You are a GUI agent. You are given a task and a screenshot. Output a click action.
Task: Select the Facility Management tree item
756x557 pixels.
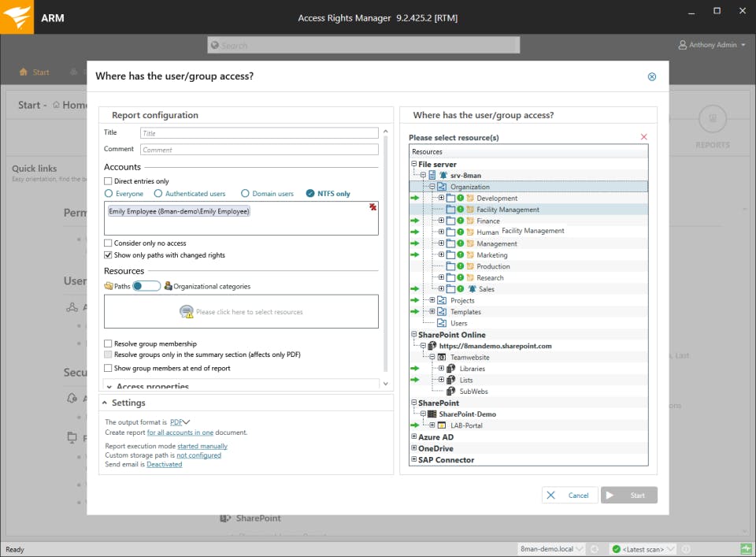point(508,210)
